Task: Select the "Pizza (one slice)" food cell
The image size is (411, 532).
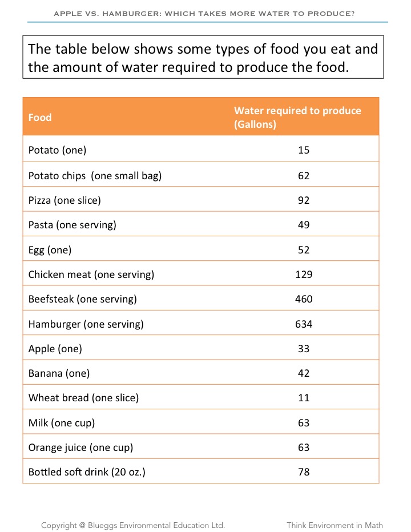Action: 65,200
